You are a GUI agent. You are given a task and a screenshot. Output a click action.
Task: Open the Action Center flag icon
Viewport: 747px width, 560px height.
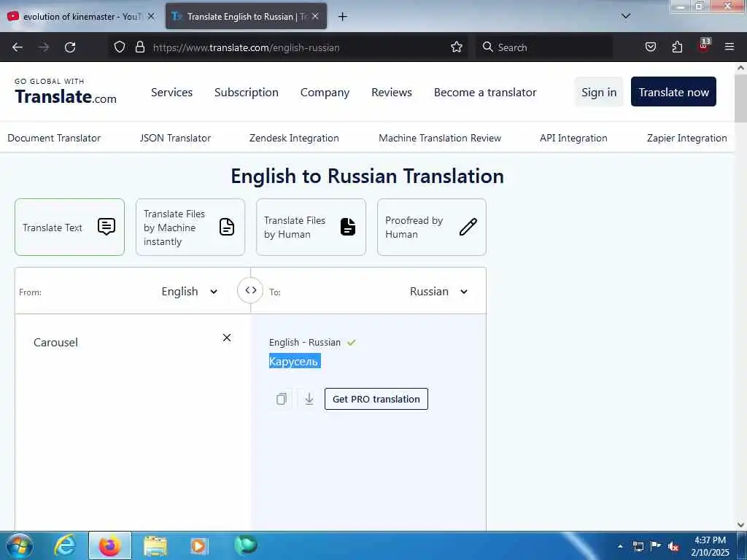(x=656, y=545)
